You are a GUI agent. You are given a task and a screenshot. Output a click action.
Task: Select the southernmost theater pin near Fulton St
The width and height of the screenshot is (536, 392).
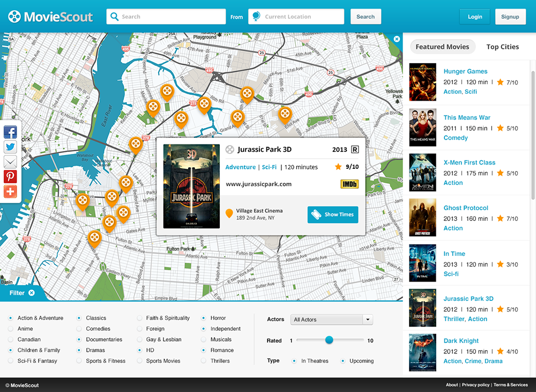(x=94, y=239)
